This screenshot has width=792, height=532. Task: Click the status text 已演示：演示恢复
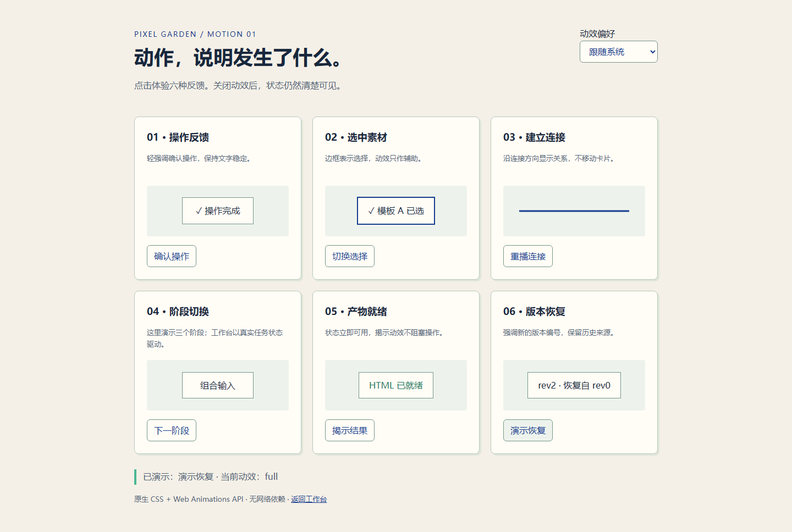[178, 476]
